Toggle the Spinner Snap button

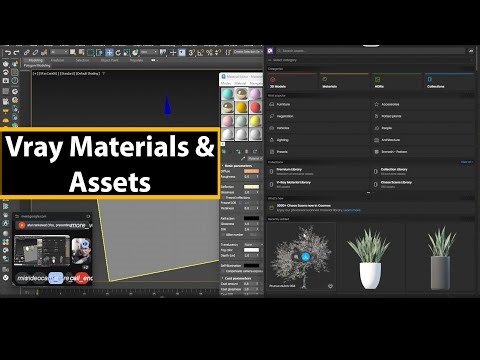(x=218, y=52)
